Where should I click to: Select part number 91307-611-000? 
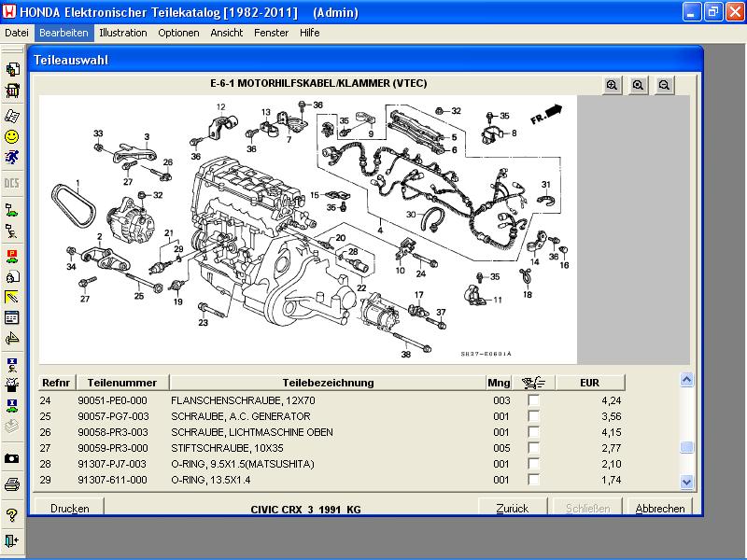(112, 480)
